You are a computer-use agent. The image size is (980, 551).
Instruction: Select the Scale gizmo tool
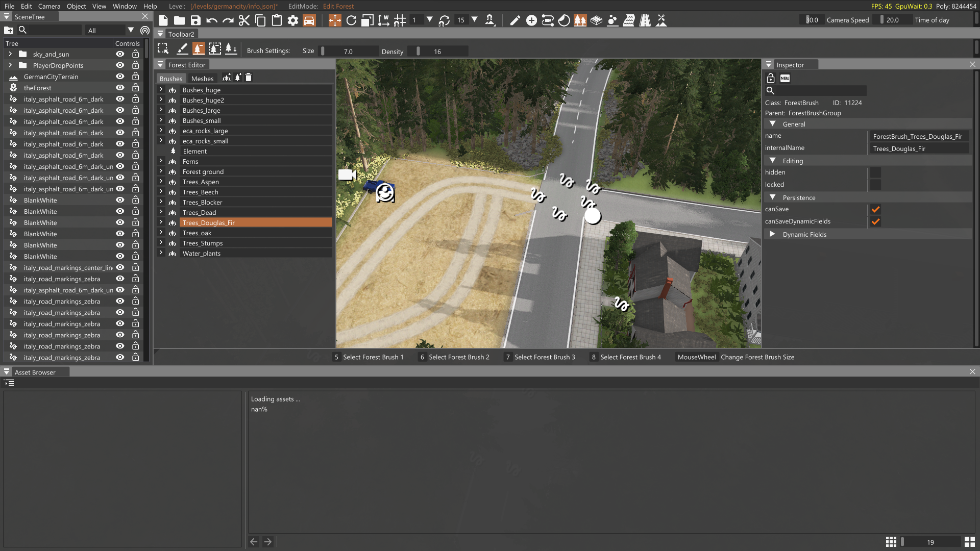click(367, 20)
